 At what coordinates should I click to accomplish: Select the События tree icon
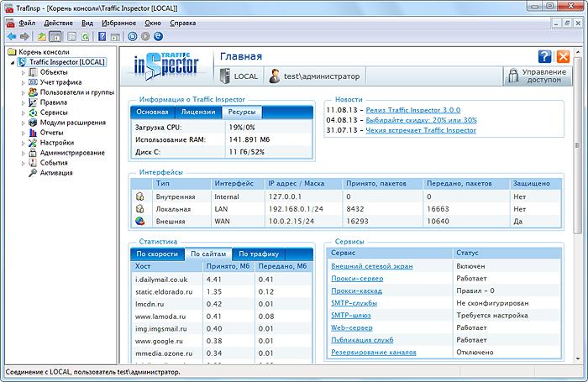tap(33, 163)
